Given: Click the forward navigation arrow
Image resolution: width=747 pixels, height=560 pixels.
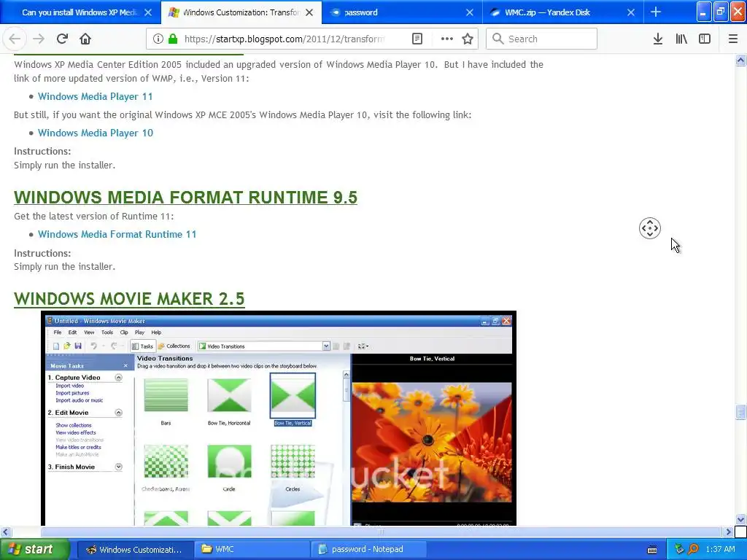Looking at the screenshot, I should point(39,39).
